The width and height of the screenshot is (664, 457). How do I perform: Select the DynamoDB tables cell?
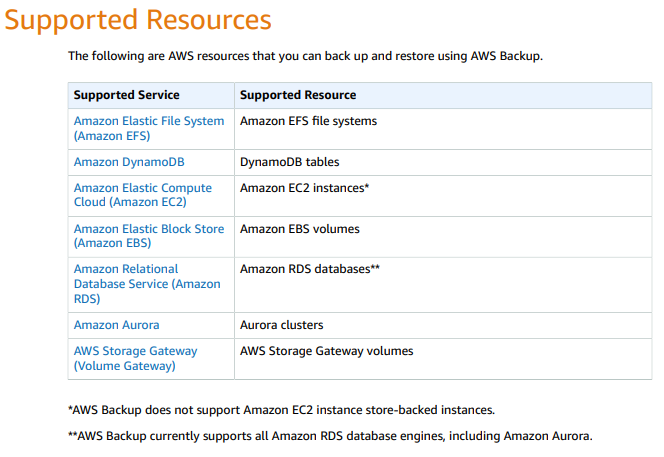(289, 162)
